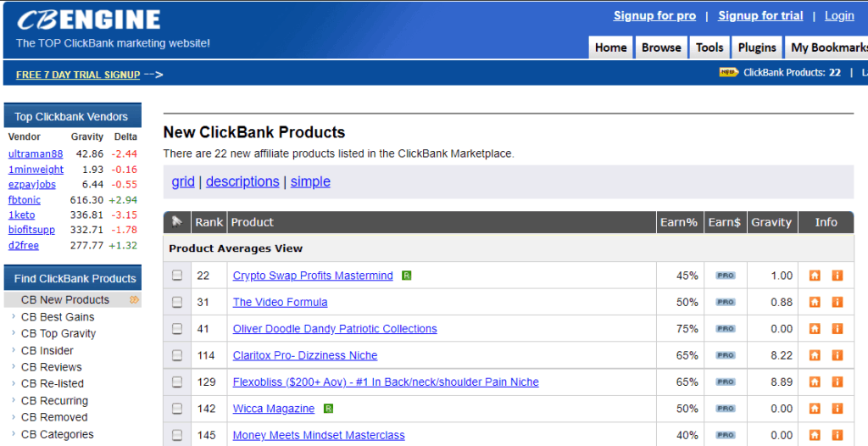Viewport: 868px width, 446px height.
Task: Open CB Recurring in sidebar
Action: (x=54, y=400)
